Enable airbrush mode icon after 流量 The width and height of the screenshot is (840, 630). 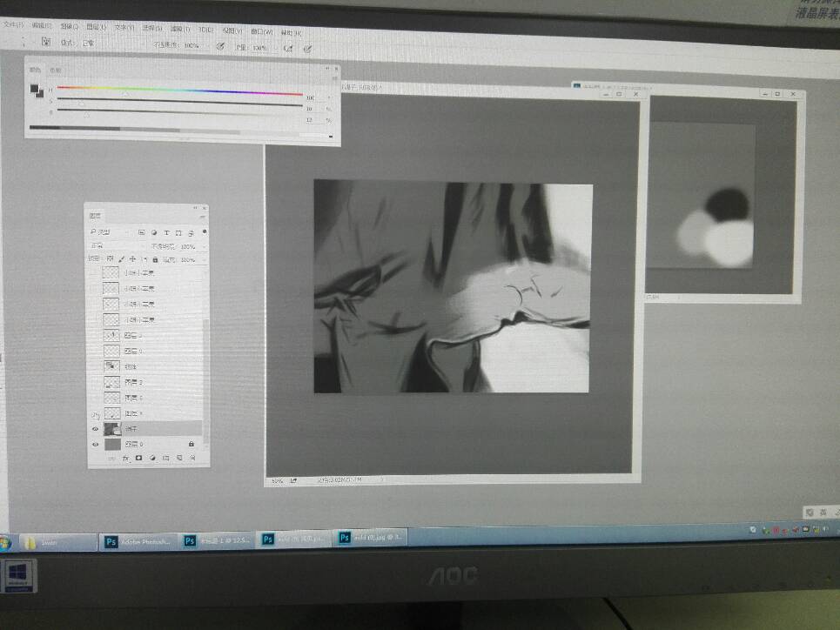click(x=288, y=48)
